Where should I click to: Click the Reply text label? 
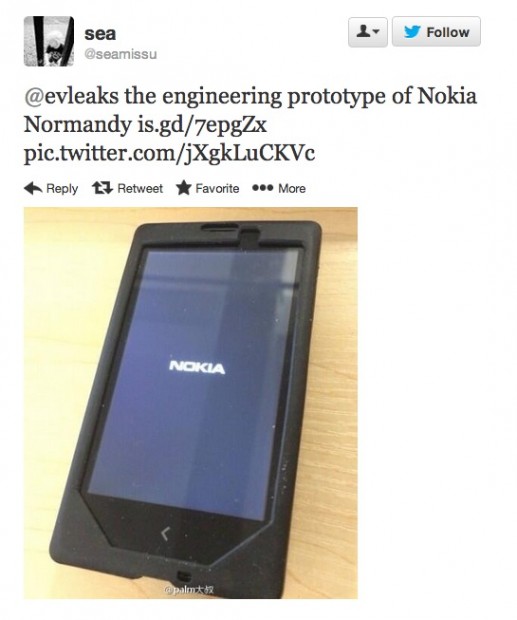click(x=62, y=189)
